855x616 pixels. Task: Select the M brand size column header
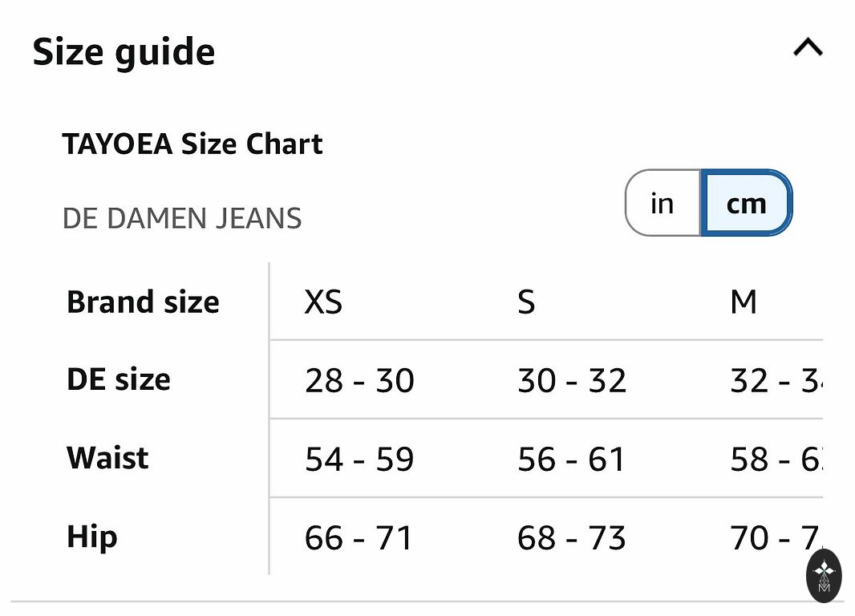[x=744, y=302]
